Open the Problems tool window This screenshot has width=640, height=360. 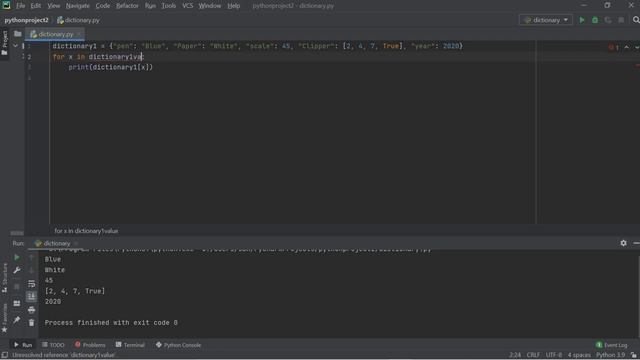click(90, 345)
